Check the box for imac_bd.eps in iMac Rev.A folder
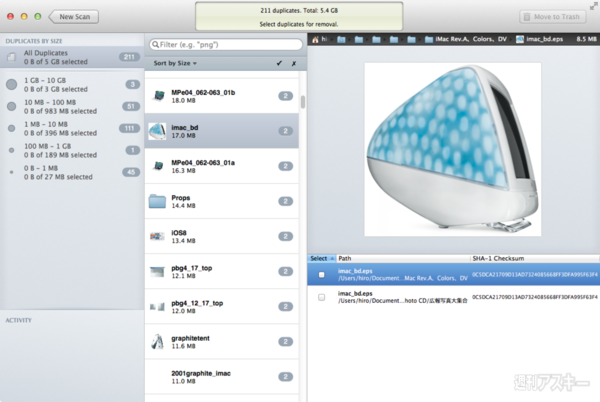This screenshot has width=600, height=402. [321, 275]
